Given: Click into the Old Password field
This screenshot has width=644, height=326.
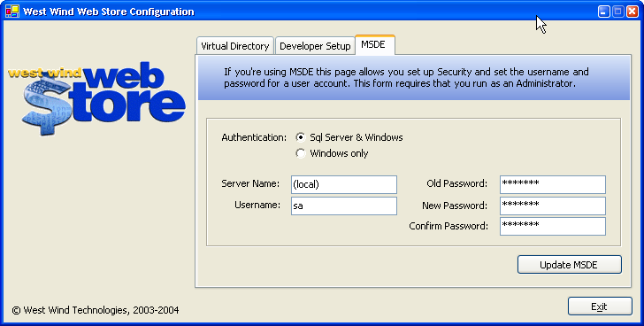Looking at the screenshot, I should 552,184.
